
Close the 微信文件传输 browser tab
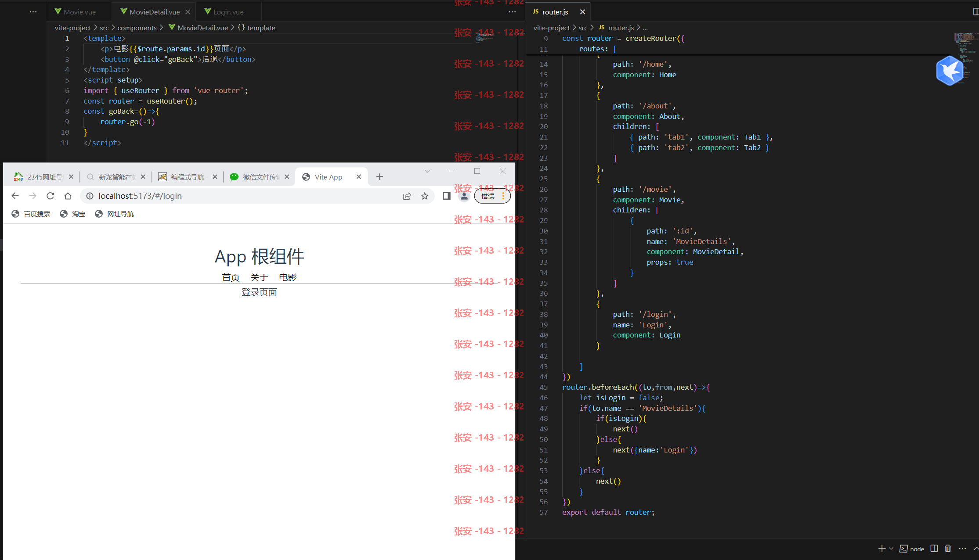pos(287,176)
